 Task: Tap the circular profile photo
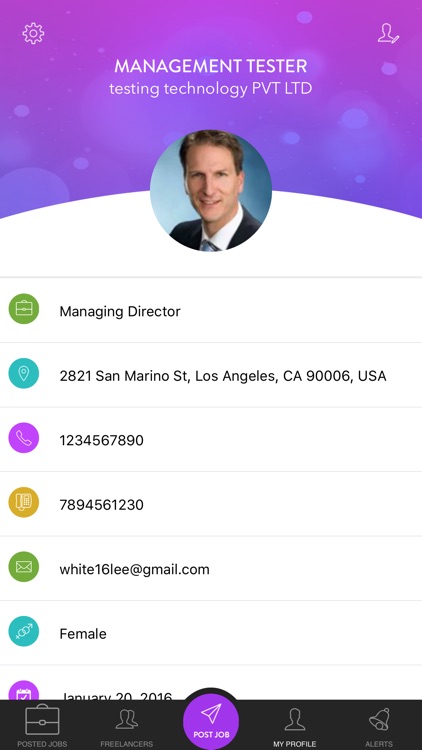click(211, 190)
